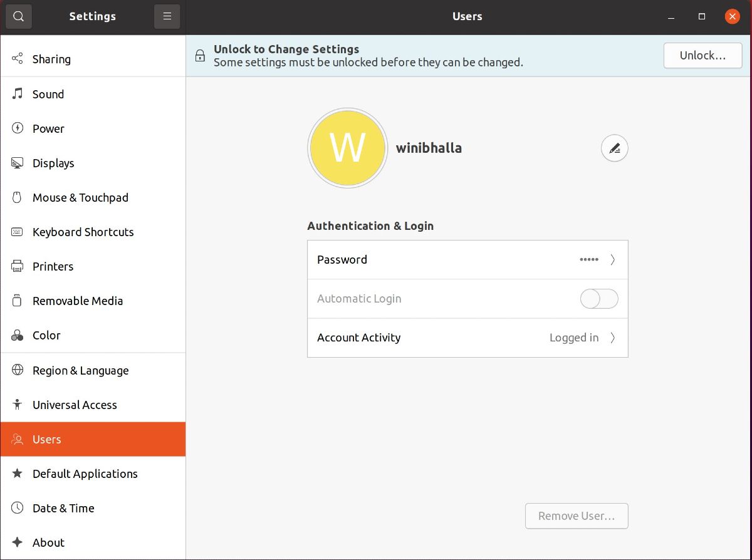This screenshot has width=752, height=560.
Task: Click the Displays monitor icon
Action: [18, 163]
